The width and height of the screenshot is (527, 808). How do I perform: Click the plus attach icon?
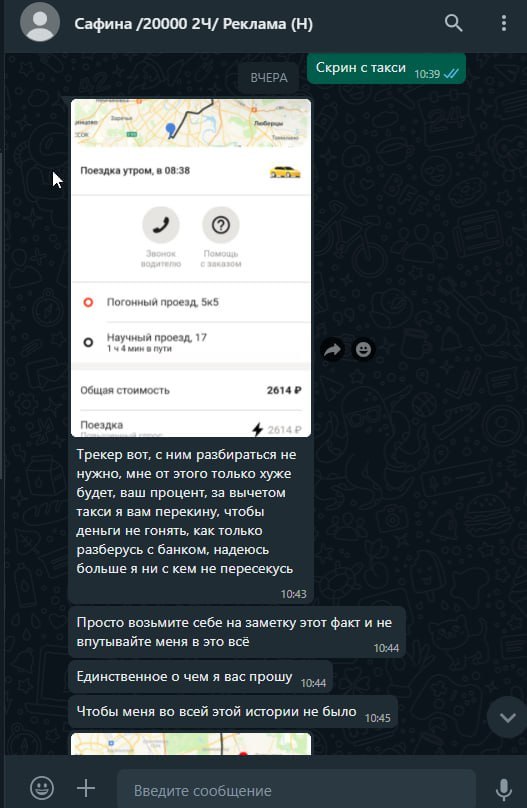pos(86,788)
